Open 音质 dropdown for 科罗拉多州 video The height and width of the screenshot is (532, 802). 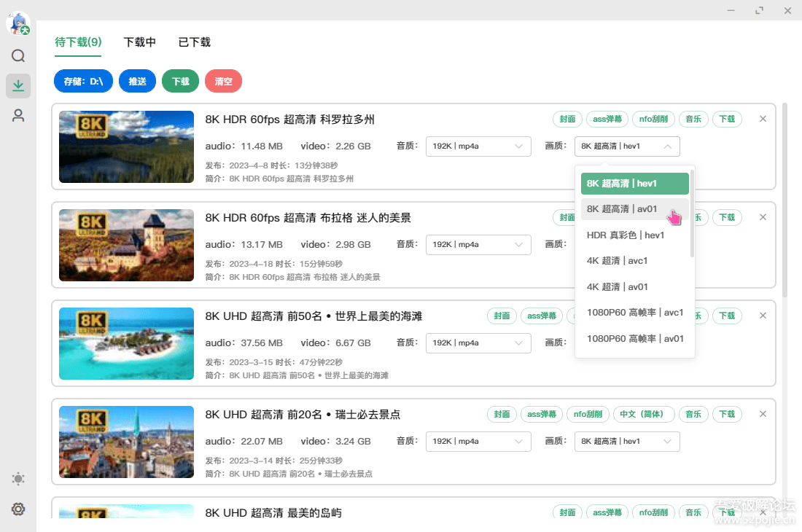tap(478, 146)
